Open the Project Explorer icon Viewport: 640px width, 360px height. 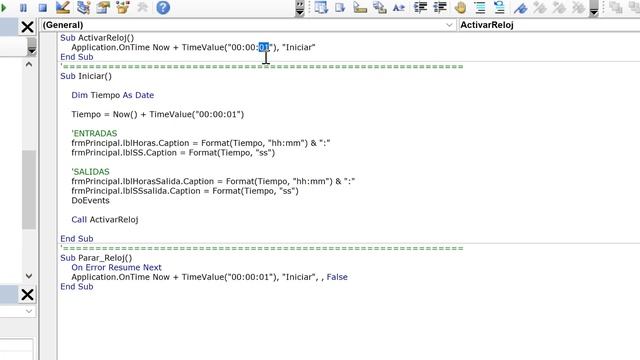(x=83, y=7)
